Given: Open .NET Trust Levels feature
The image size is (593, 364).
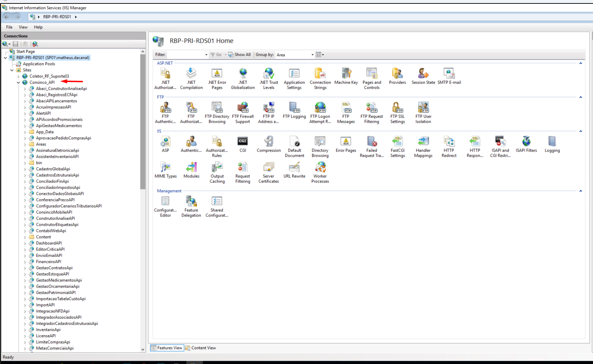Looking at the screenshot, I should coord(269,79).
